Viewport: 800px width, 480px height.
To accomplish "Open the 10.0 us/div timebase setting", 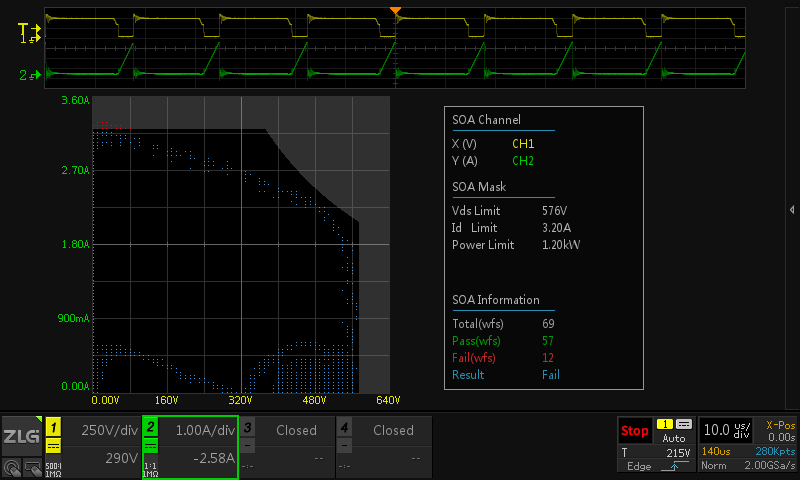I will 726,431.
